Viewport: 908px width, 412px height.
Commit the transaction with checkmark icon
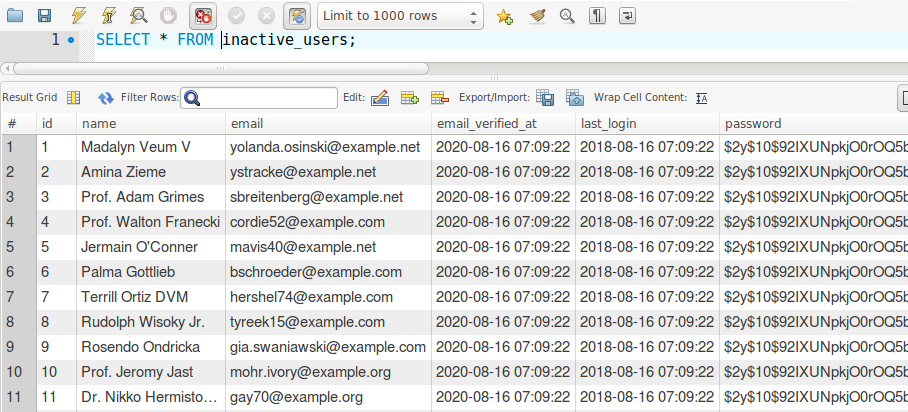236,16
